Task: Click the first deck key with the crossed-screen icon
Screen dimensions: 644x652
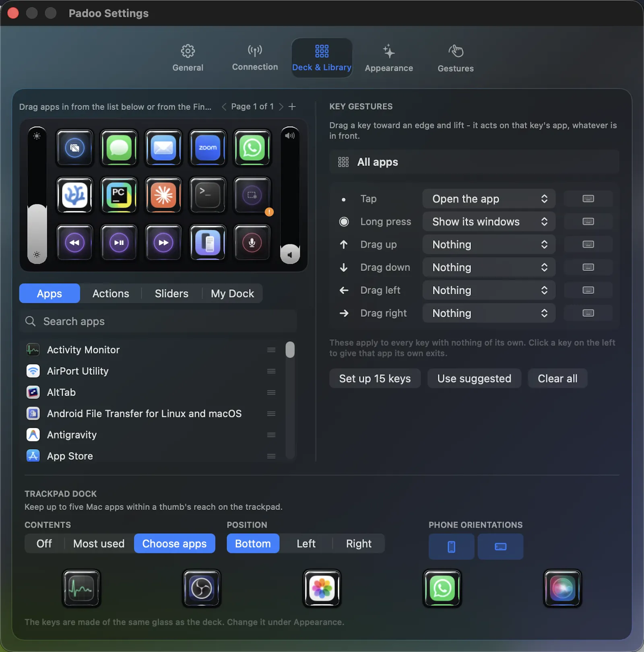Action: [x=75, y=148]
